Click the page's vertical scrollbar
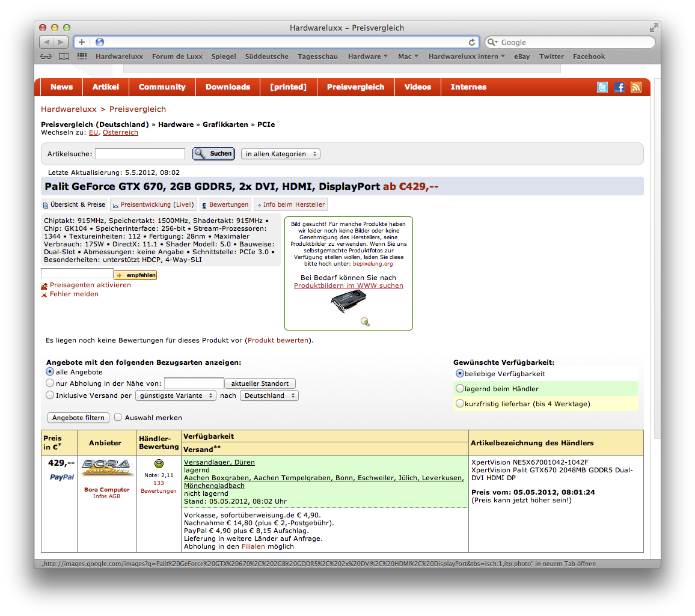The height and width of the screenshot is (616, 695). [658, 259]
